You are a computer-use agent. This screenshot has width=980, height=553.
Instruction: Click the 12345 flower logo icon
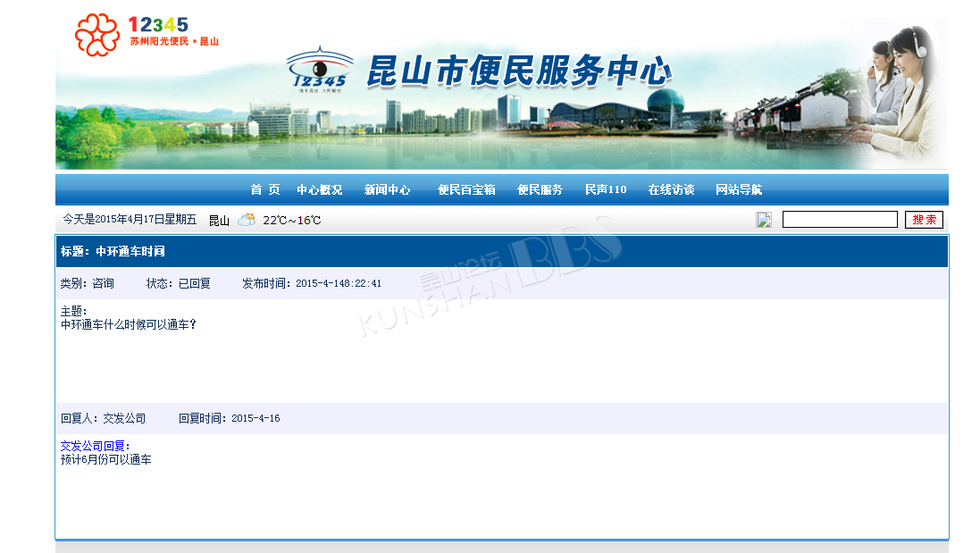click(x=96, y=35)
